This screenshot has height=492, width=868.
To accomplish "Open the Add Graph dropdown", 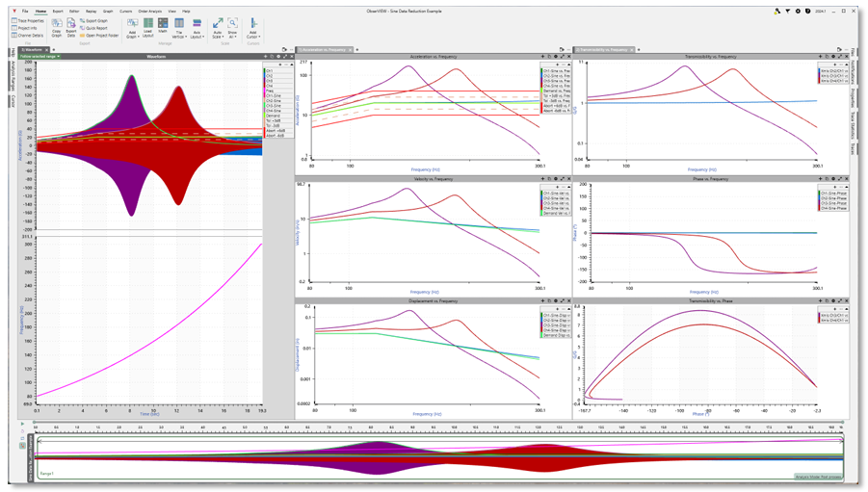I will (x=132, y=28).
